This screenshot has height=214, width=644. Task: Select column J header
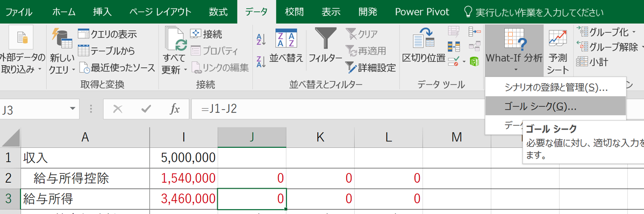[252, 138]
